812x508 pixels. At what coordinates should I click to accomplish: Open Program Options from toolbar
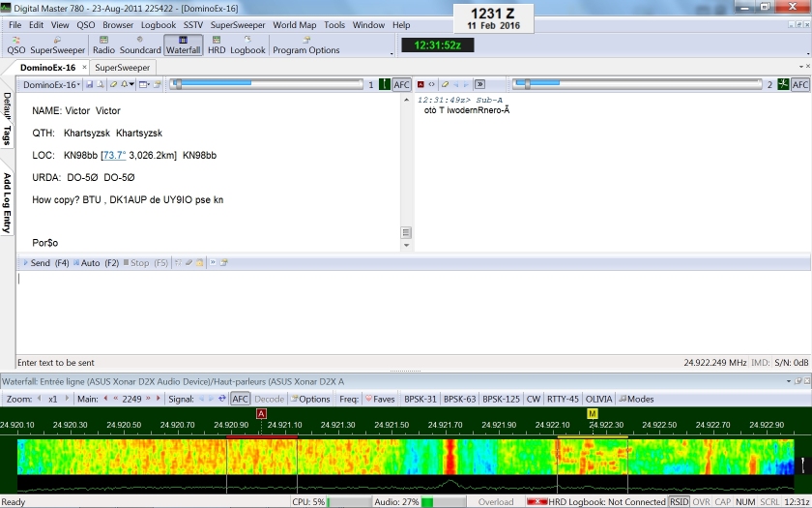[306, 45]
